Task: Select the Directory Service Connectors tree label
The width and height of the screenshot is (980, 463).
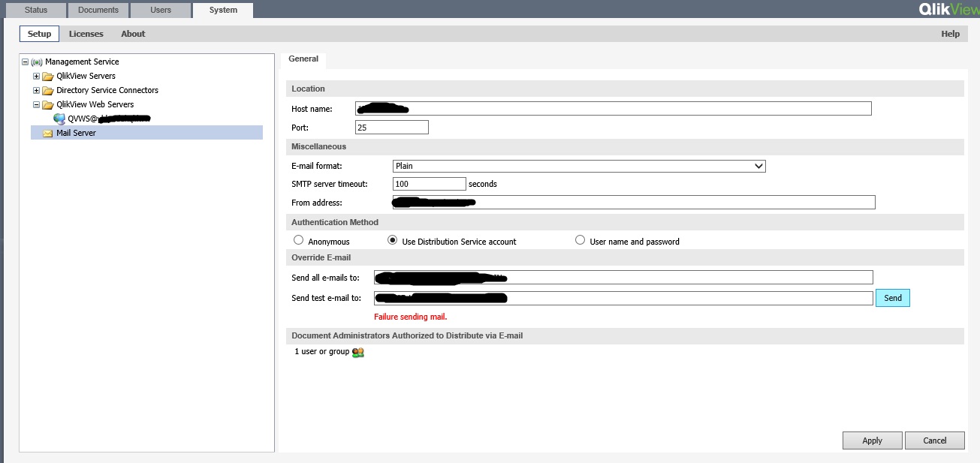Action: pyautogui.click(x=107, y=90)
